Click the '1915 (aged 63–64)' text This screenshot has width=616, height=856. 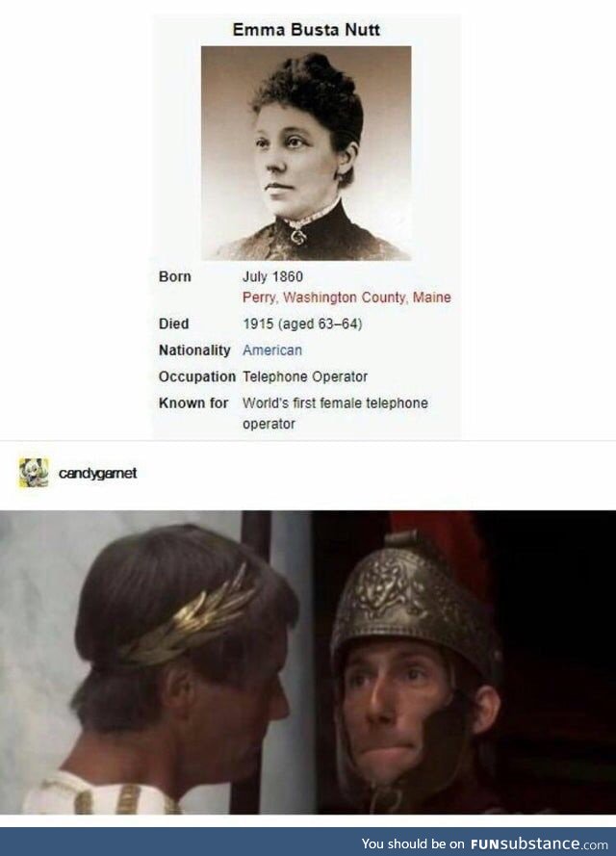pos(302,324)
